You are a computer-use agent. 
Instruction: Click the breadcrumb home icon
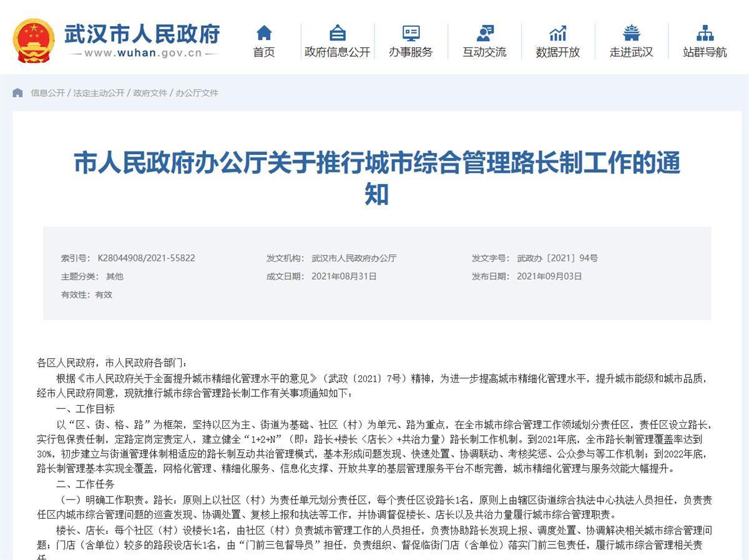[x=17, y=93]
